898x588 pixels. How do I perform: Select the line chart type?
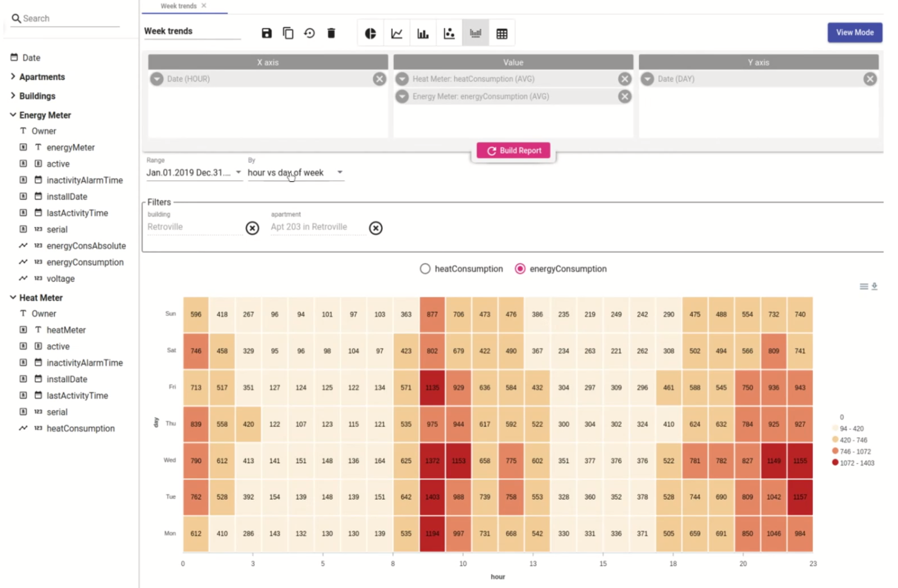(397, 34)
